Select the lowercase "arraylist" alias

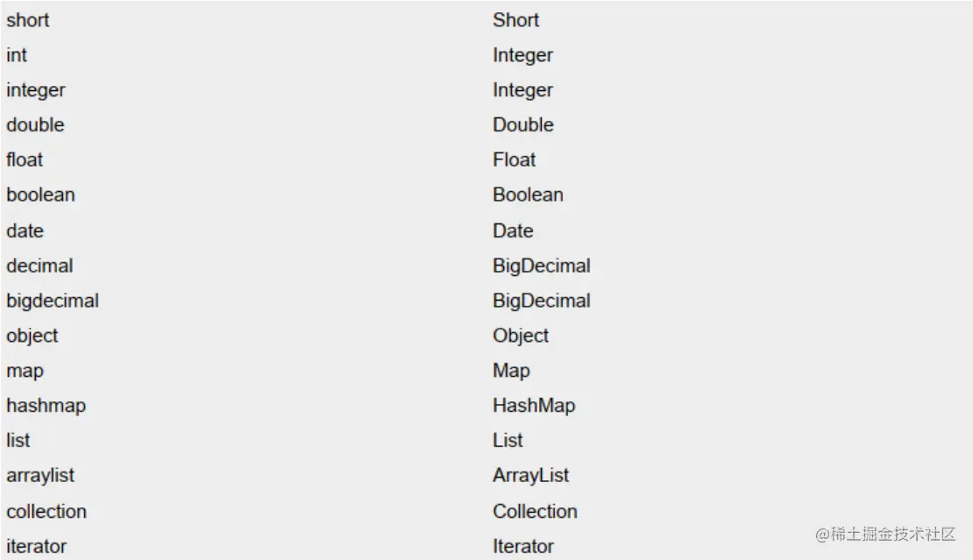40,476
